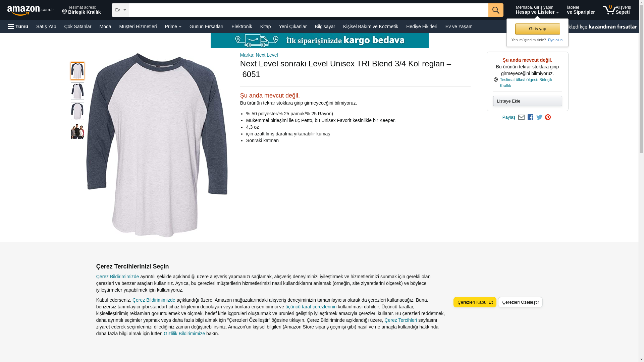Share product on Twitter icon
644x362 pixels.
point(539,117)
